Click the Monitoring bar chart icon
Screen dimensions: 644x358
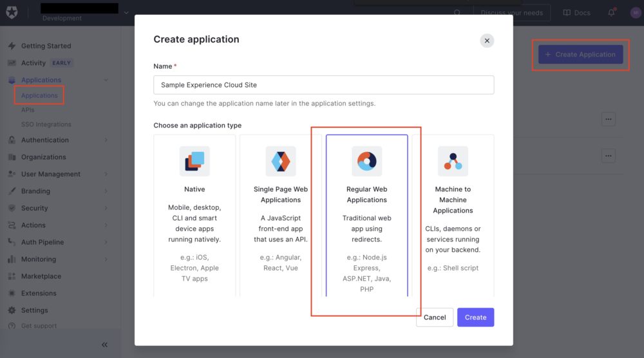click(x=12, y=259)
